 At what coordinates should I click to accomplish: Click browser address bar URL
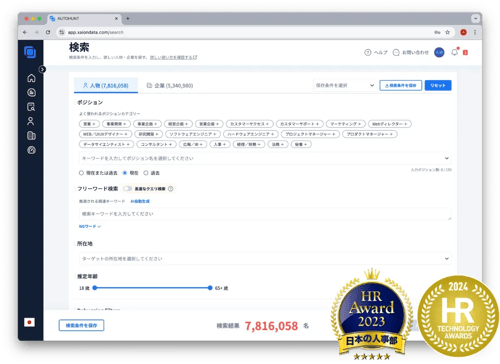pyautogui.click(x=96, y=32)
